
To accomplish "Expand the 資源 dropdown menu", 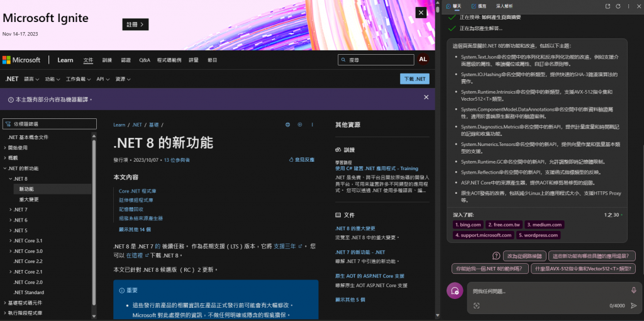I will (x=123, y=79).
